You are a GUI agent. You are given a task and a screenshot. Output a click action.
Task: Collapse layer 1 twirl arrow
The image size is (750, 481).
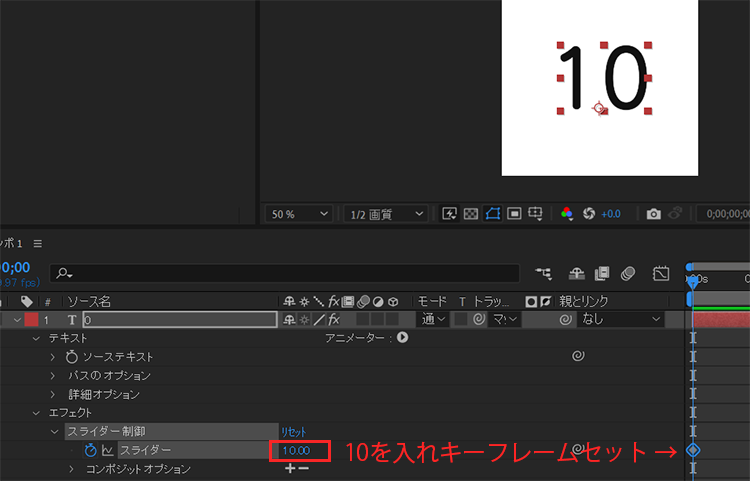point(17,320)
